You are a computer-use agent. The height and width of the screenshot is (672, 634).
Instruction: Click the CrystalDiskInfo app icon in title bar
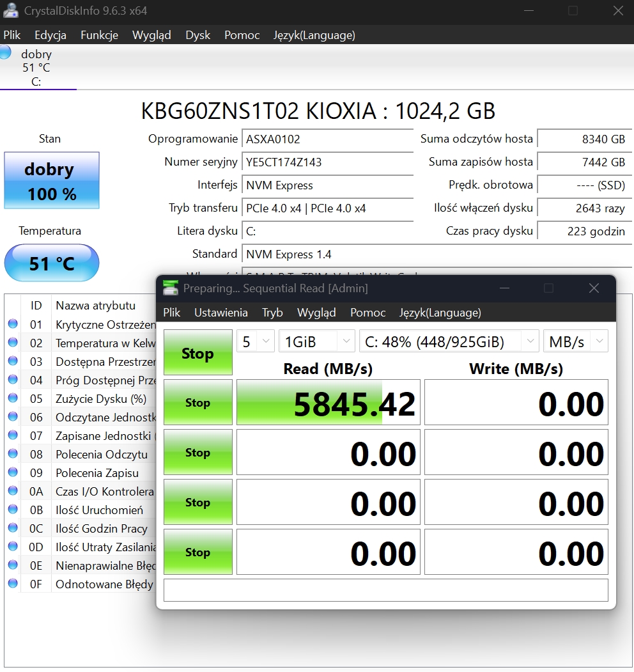click(x=10, y=11)
